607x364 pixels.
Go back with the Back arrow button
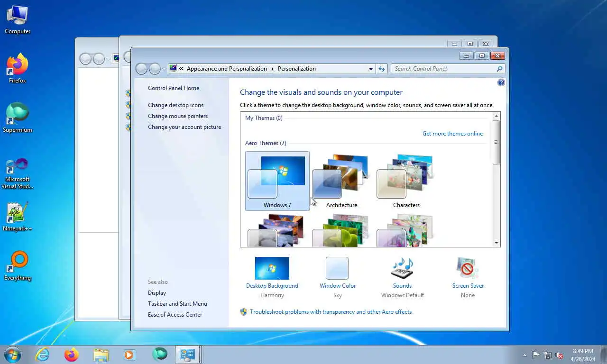pyautogui.click(x=141, y=69)
